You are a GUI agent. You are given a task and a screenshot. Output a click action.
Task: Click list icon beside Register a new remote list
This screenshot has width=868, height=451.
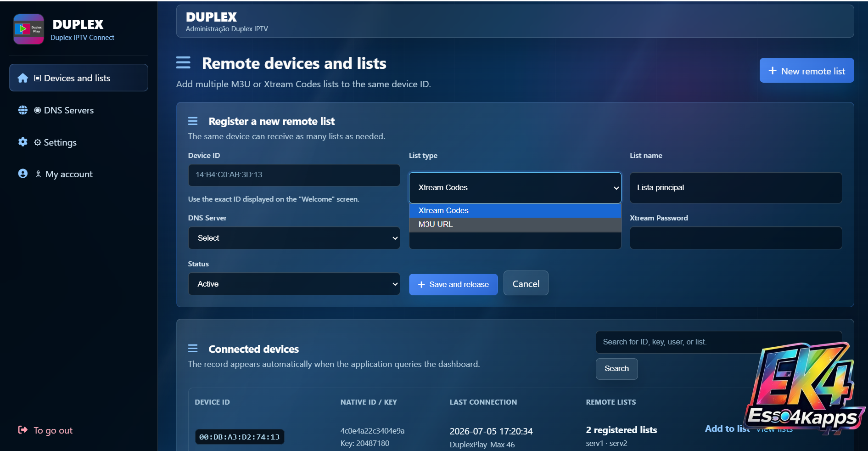click(x=193, y=121)
